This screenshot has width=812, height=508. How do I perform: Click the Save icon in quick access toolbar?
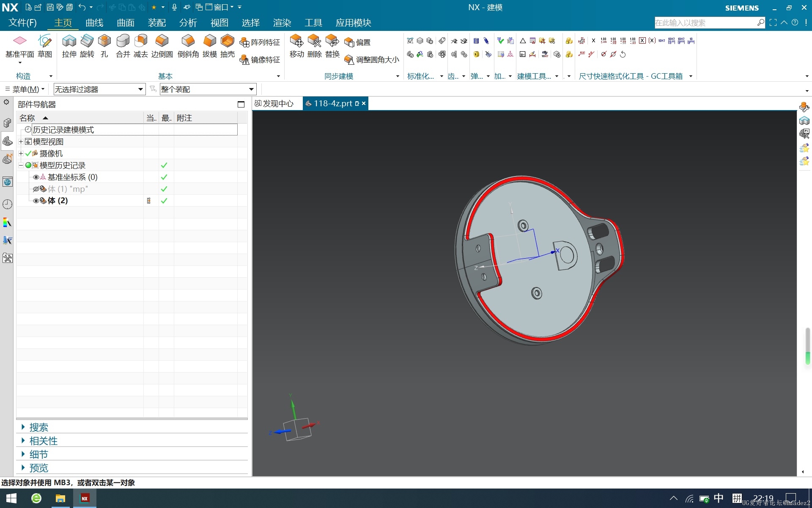tap(50, 7)
